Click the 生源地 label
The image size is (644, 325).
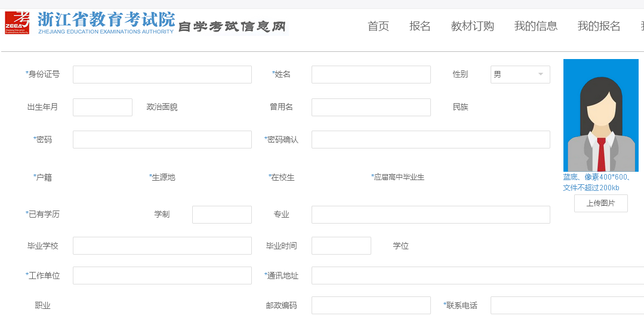click(x=162, y=178)
